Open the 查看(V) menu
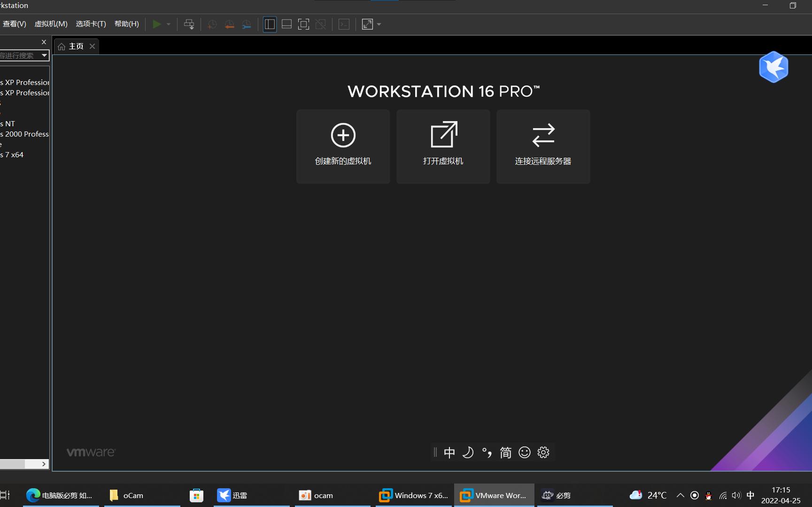Screen dimensions: 812x507 (14, 24)
